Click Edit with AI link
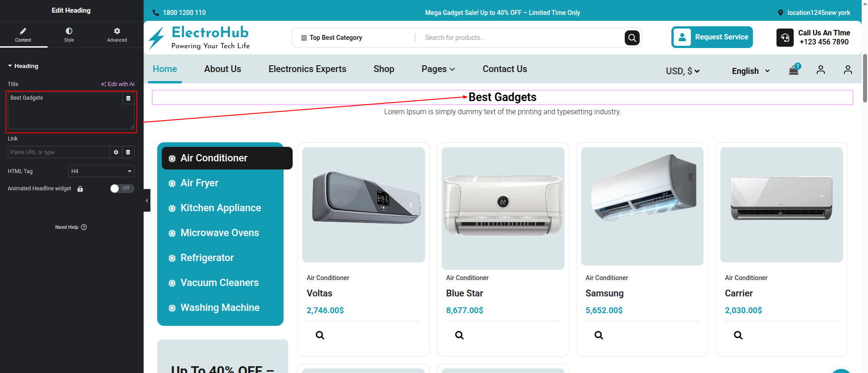868x373 pixels. coord(118,84)
